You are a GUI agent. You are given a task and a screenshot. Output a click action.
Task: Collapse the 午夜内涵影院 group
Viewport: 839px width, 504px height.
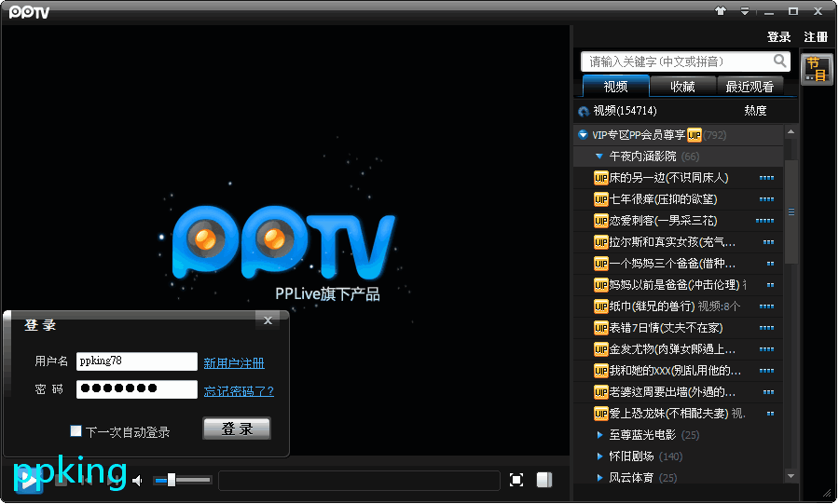coord(599,157)
